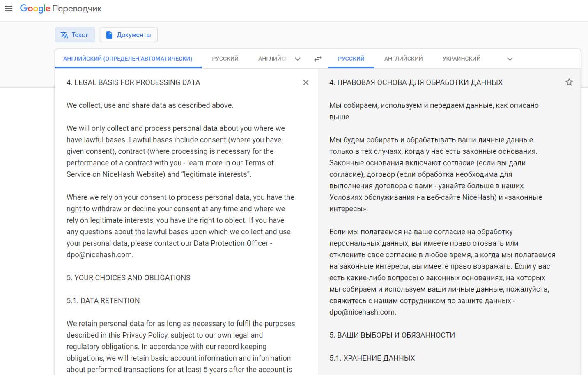Image resolution: width=588 pixels, height=375 pixels.
Task: Click source line starting 'We retain personal data'
Action: click(181, 324)
